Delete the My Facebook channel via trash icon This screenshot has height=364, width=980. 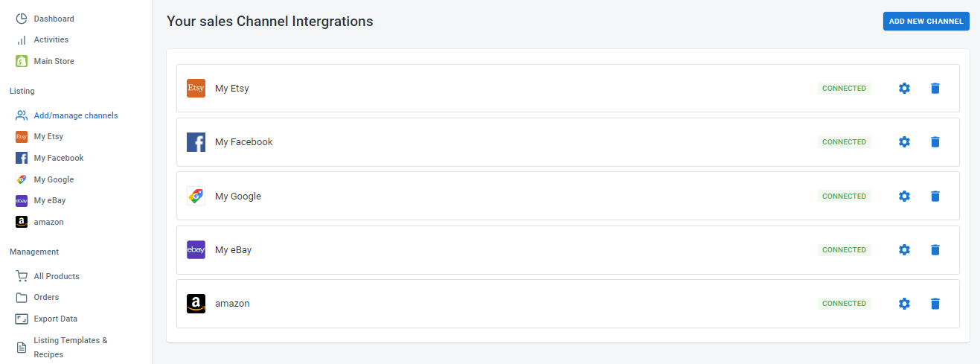click(935, 142)
